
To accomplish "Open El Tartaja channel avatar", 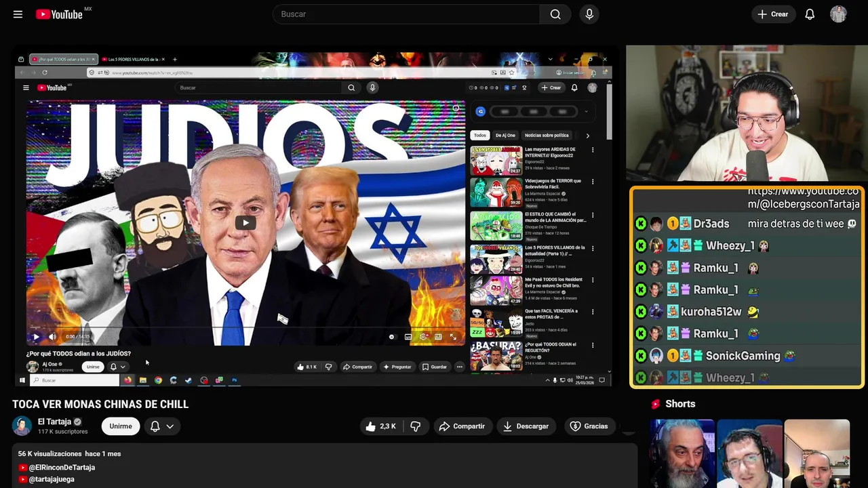I will pyautogui.click(x=22, y=426).
